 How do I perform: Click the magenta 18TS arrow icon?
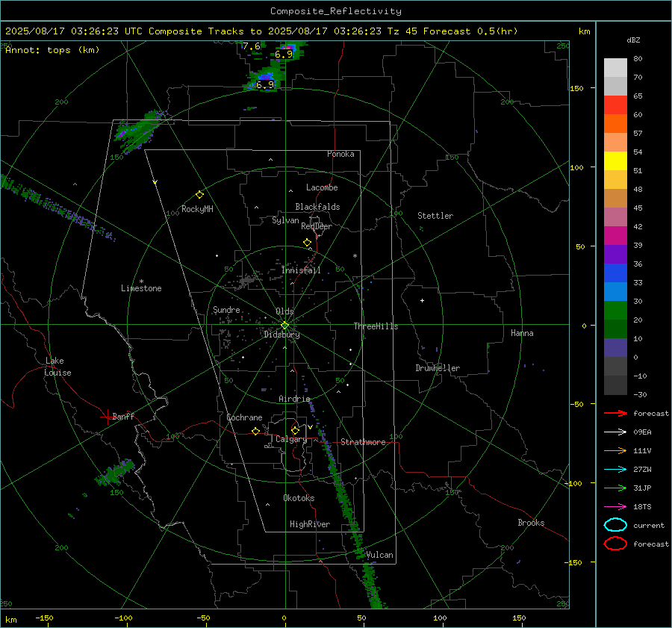(615, 507)
